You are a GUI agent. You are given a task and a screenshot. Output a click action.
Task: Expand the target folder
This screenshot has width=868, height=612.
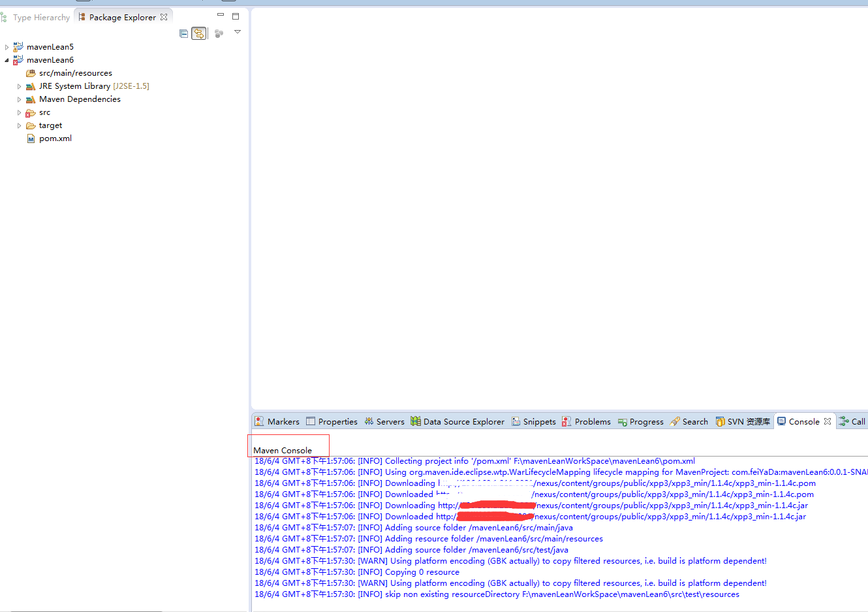[19, 125]
